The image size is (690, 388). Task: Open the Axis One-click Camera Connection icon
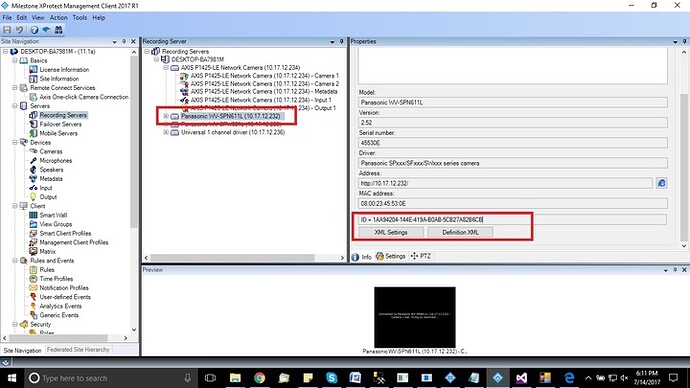click(x=33, y=97)
